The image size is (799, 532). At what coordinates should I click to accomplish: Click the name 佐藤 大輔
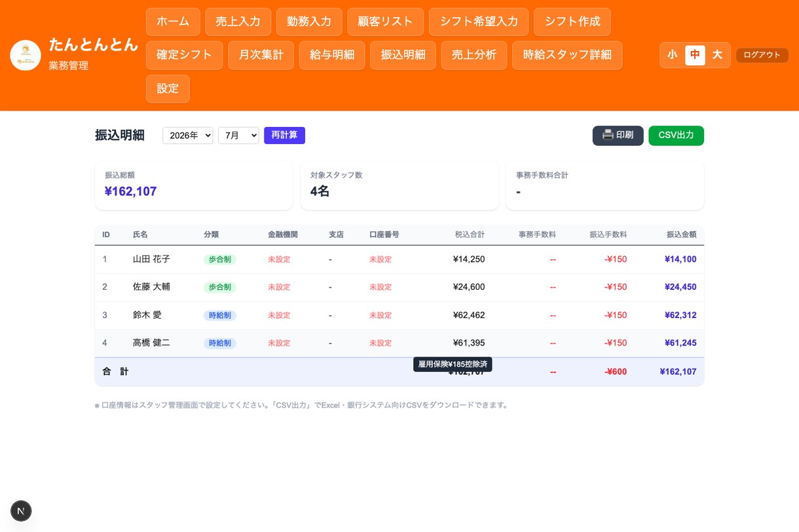[x=151, y=287]
